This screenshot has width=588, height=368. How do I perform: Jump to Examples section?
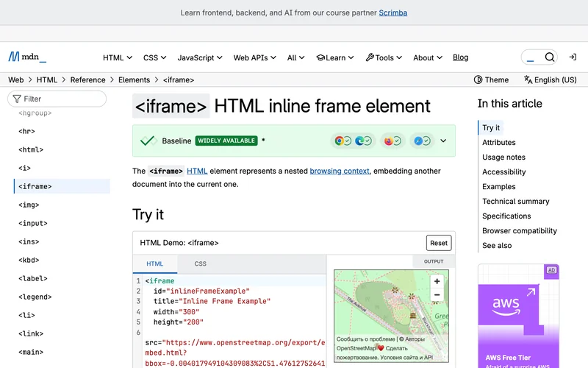pos(499,186)
